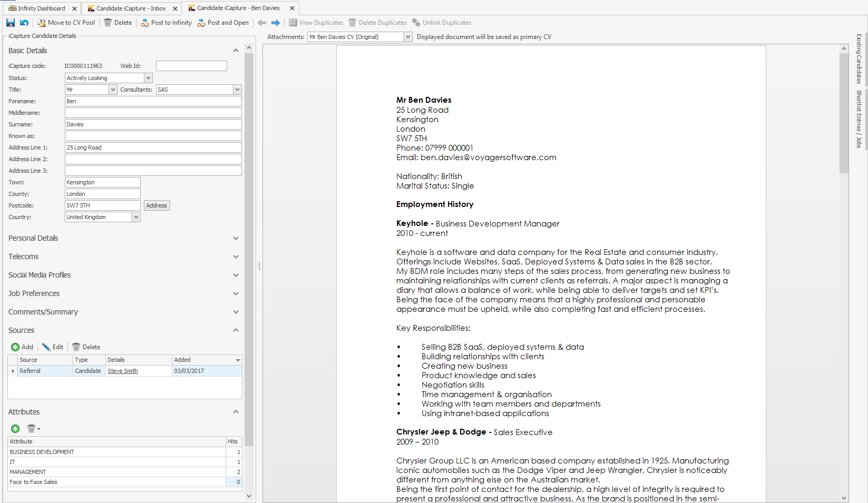This screenshot has width=868, height=503.
Task: Open the Consultants dropdown
Action: (237, 90)
